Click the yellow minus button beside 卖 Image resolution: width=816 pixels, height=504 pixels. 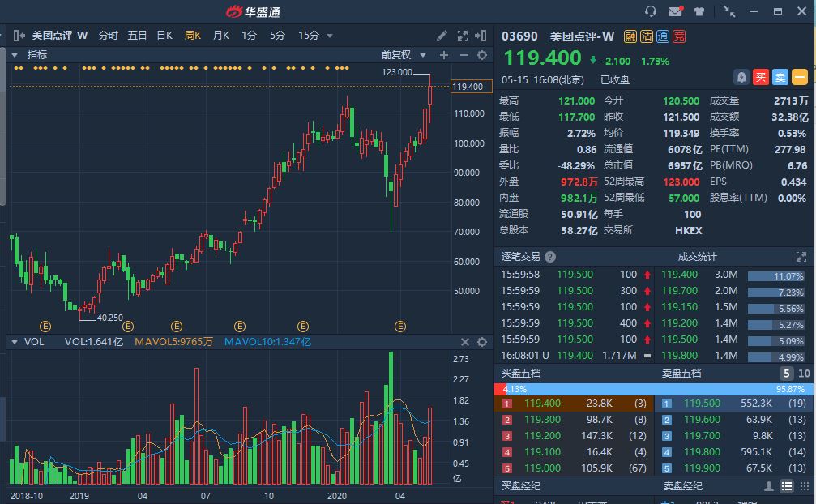(799, 77)
